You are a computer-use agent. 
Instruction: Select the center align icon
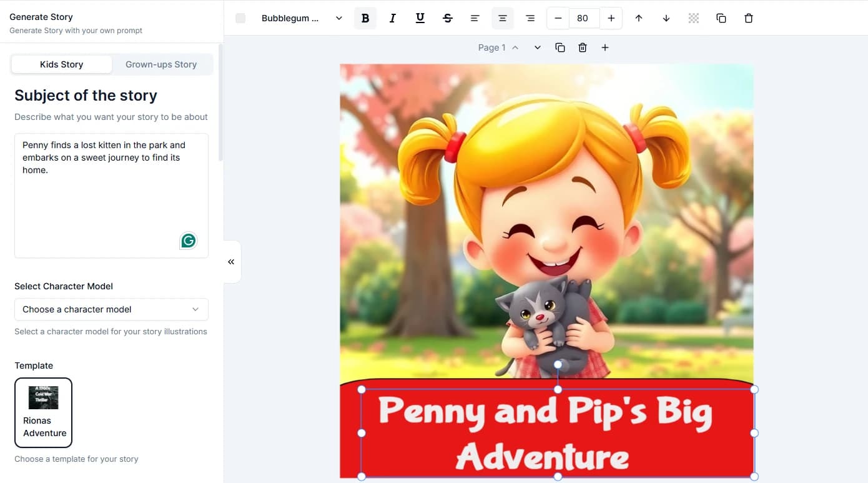click(503, 18)
